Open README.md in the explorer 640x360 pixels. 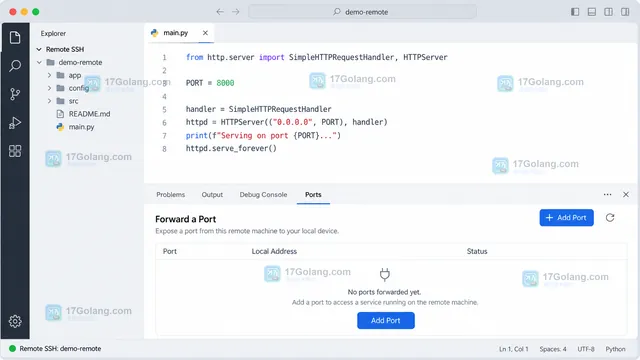coord(88,114)
